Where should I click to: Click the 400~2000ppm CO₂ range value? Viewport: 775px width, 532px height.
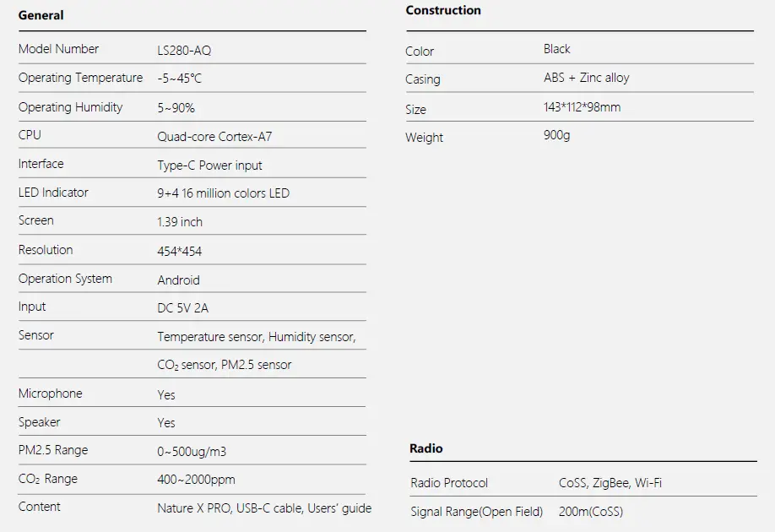(x=196, y=480)
